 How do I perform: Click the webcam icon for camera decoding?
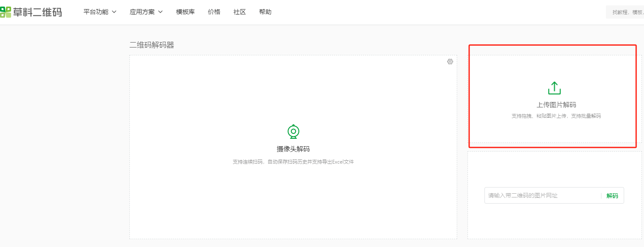pos(293,131)
